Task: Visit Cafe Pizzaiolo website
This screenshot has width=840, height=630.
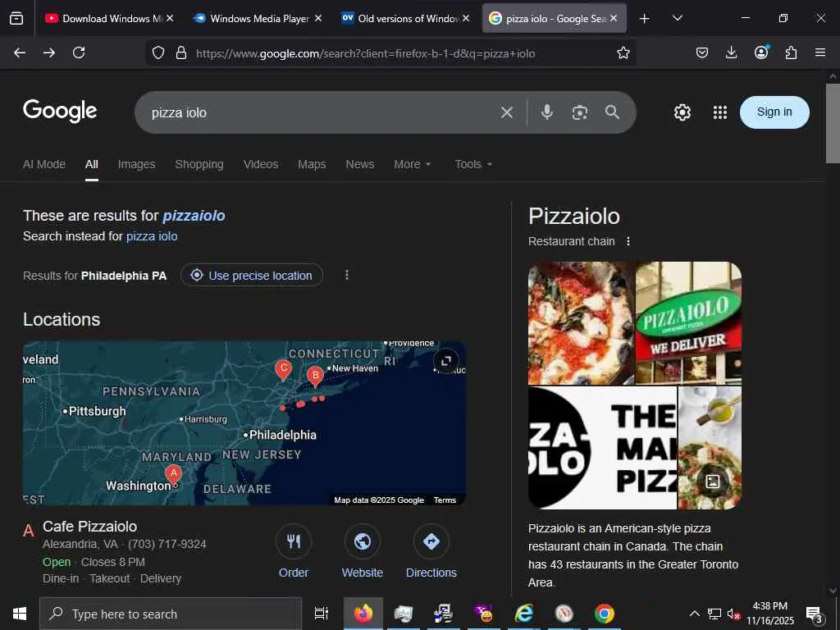Action: click(362, 551)
